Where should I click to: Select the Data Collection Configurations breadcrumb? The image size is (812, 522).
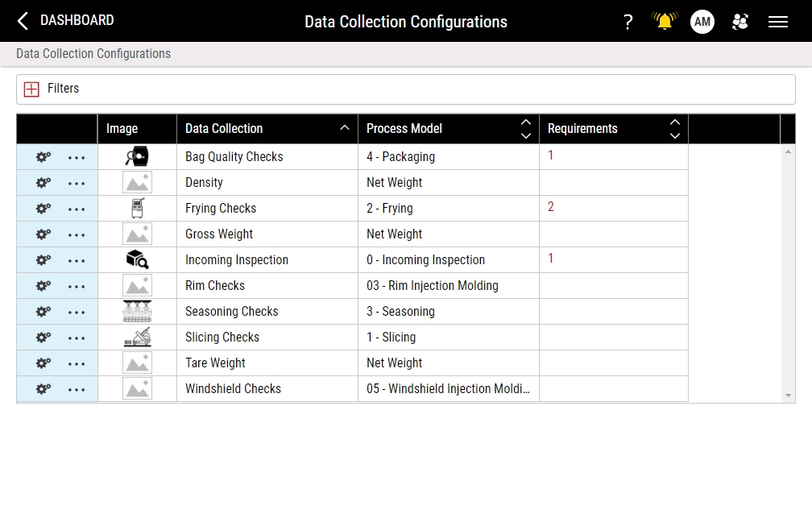click(93, 53)
